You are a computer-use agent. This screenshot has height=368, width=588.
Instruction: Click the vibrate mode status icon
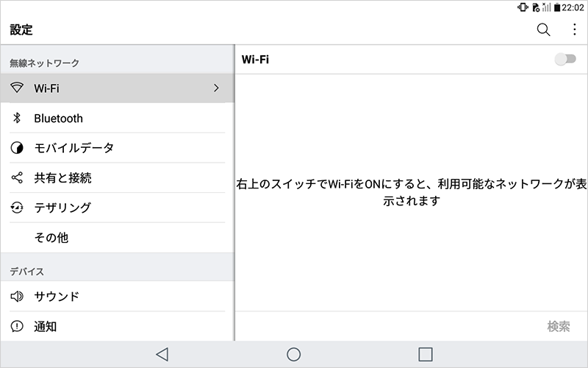[523, 7]
